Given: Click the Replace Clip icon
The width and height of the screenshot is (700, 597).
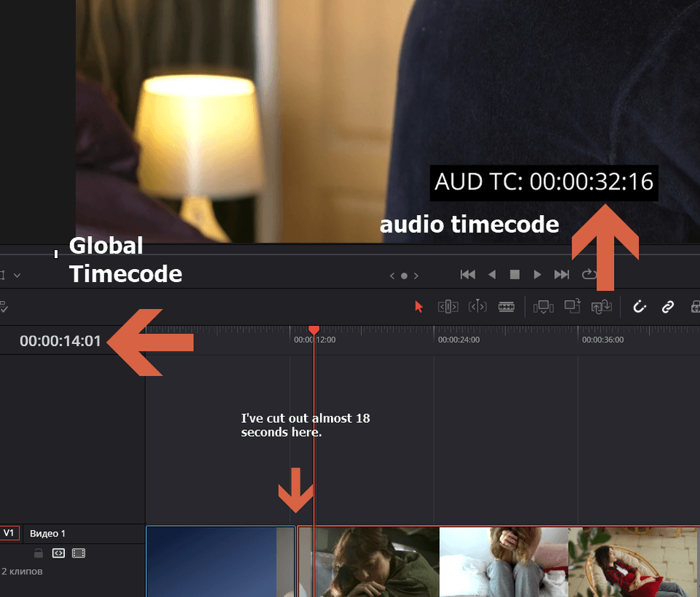Looking at the screenshot, I should tap(602, 307).
